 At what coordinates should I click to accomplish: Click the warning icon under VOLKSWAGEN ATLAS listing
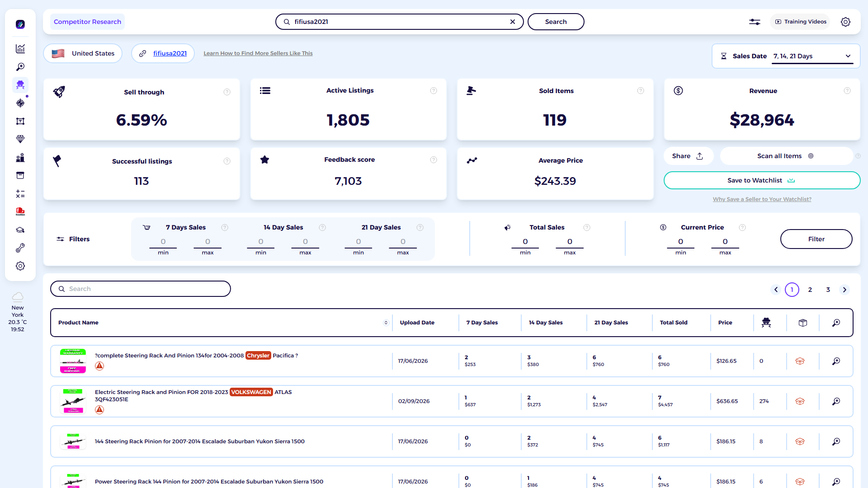[x=99, y=410]
